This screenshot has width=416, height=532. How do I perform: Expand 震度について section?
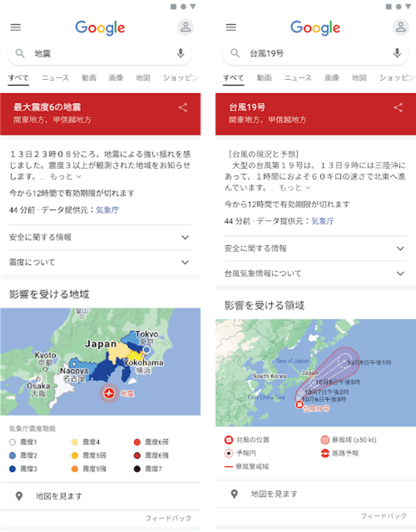click(x=100, y=262)
